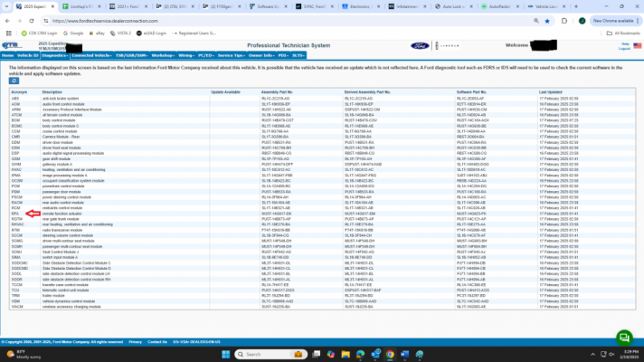Open Copilot from the taskbar
Image resolution: width=644 pixels, height=362 pixels.
point(331,354)
